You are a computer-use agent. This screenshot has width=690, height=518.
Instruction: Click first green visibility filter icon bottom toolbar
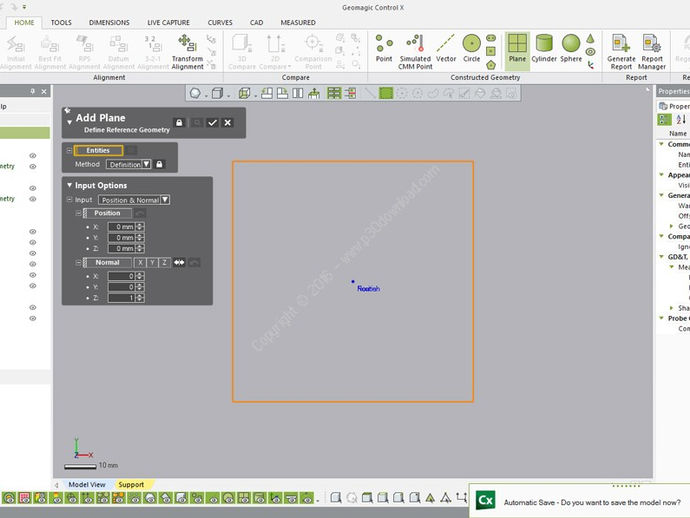coord(9,498)
